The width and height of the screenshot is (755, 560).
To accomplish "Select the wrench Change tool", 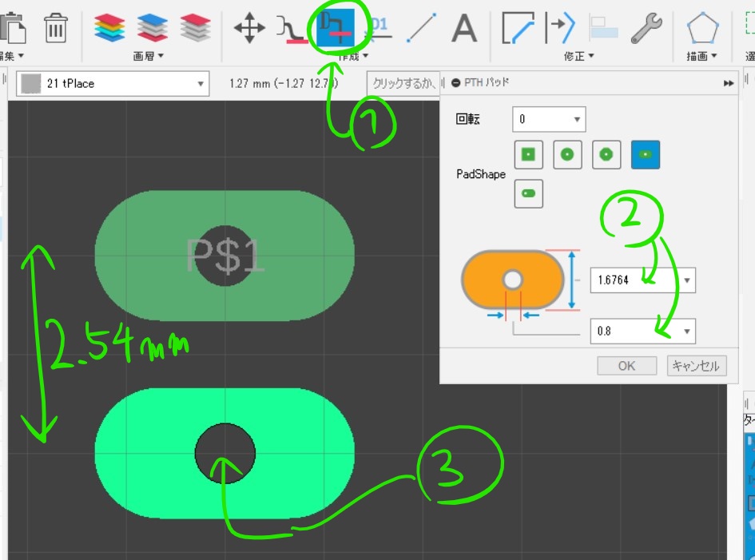I will coord(646,28).
